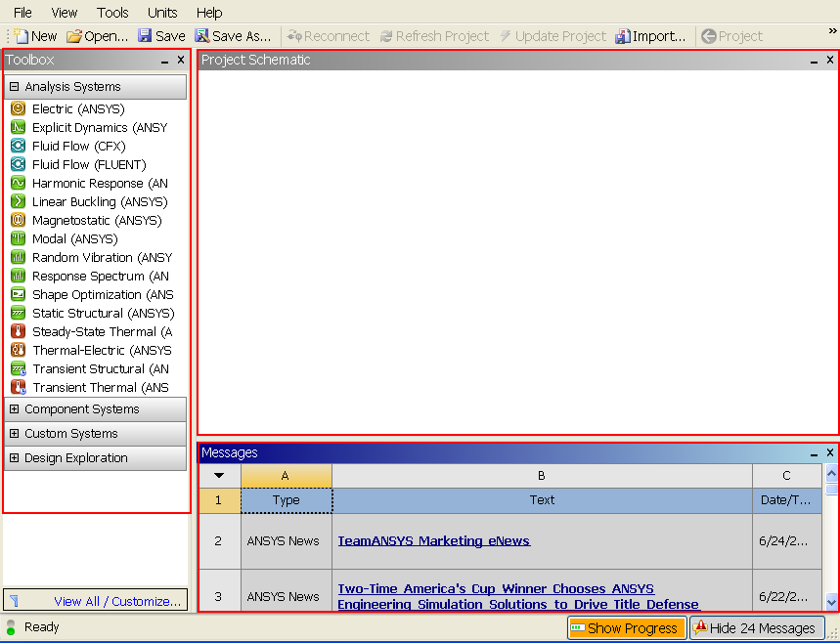Viewport: 840px width, 643px height.
Task: Click the Text header cell
Action: 542,500
